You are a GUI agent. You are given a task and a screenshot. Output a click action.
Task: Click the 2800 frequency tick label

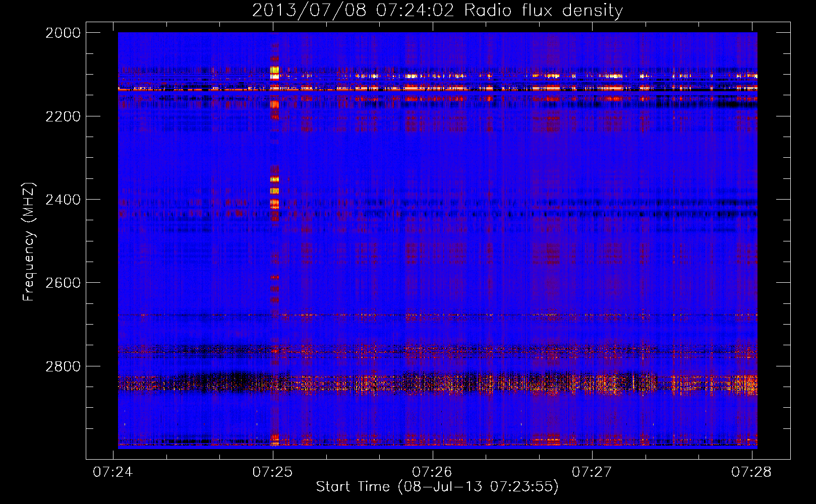(x=63, y=366)
